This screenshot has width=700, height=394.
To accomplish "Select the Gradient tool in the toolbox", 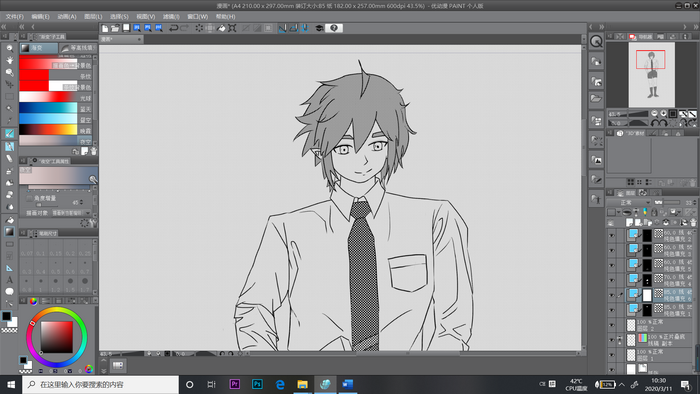I will click(9, 231).
